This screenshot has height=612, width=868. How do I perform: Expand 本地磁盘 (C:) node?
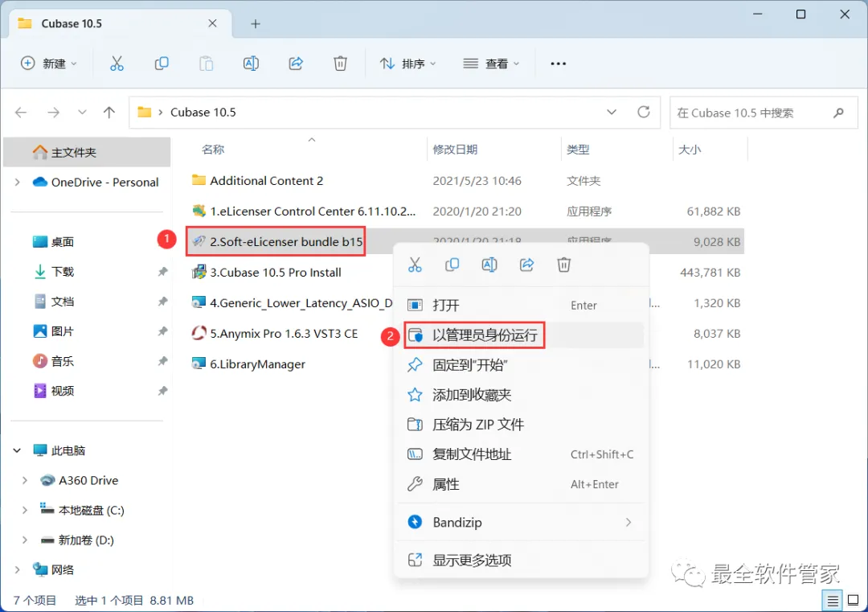click(24, 511)
